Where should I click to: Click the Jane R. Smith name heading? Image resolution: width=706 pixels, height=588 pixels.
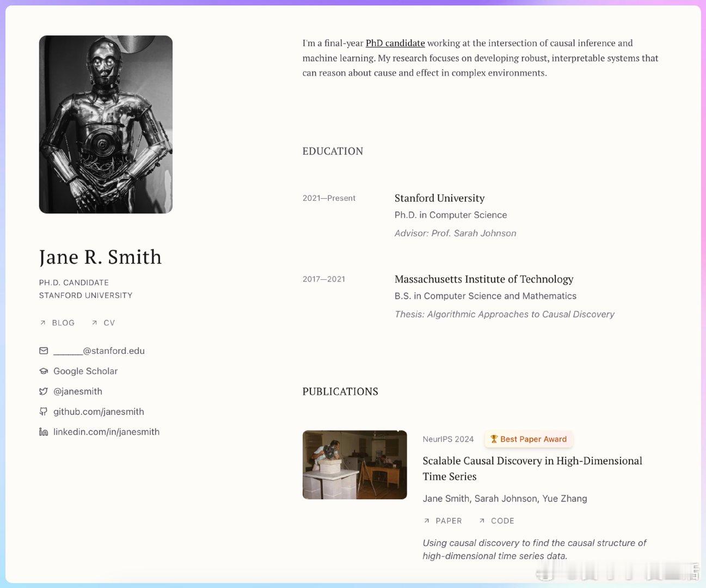click(x=100, y=257)
